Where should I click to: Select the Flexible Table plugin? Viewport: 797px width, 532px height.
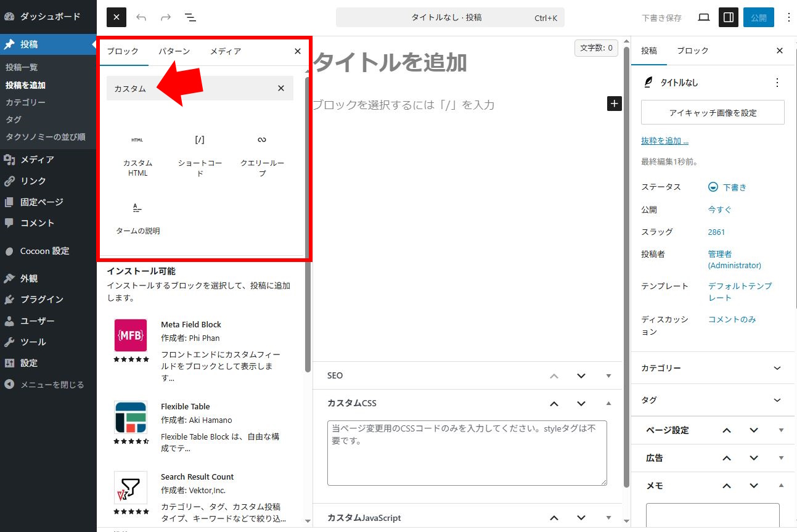pos(200,428)
